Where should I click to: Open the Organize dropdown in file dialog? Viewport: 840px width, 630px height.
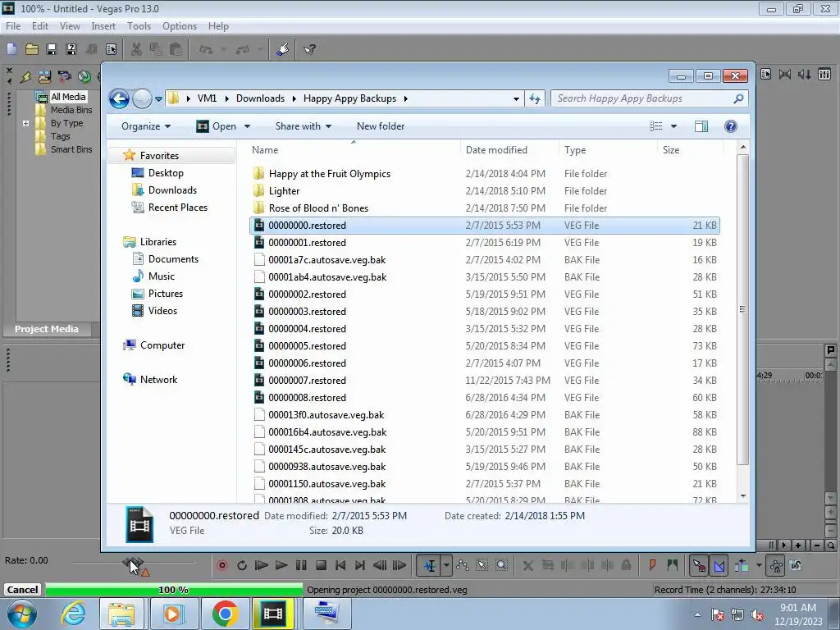[146, 126]
